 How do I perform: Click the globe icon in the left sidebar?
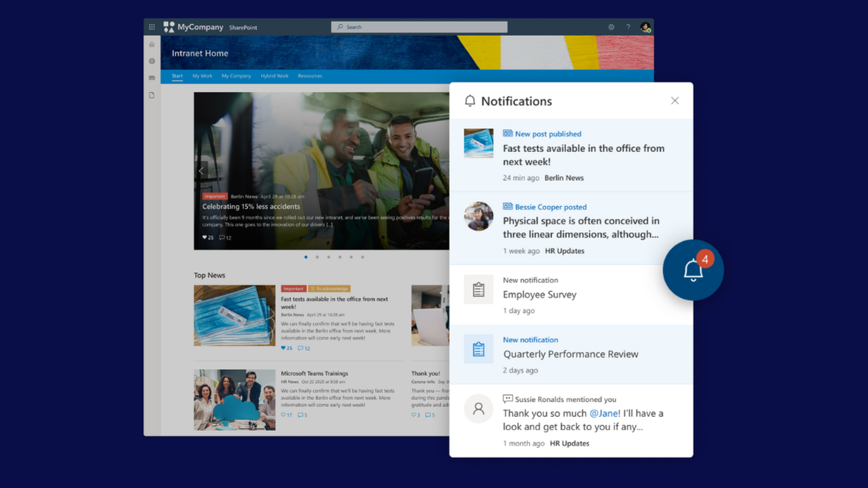(152, 61)
